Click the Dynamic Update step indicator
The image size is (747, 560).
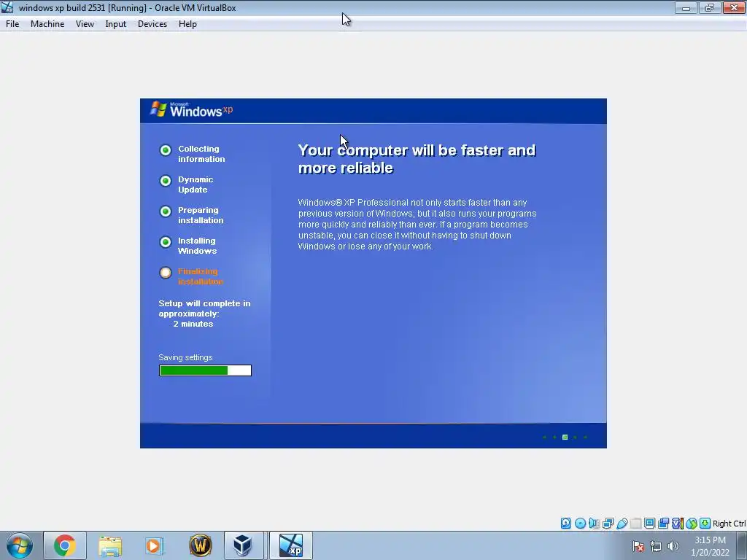(x=166, y=181)
